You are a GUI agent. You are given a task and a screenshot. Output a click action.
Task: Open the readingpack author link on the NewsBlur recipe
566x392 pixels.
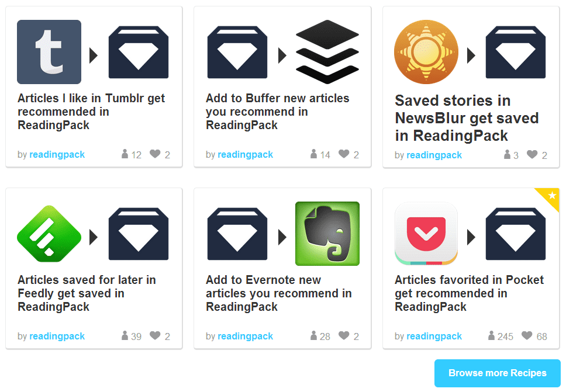(434, 155)
